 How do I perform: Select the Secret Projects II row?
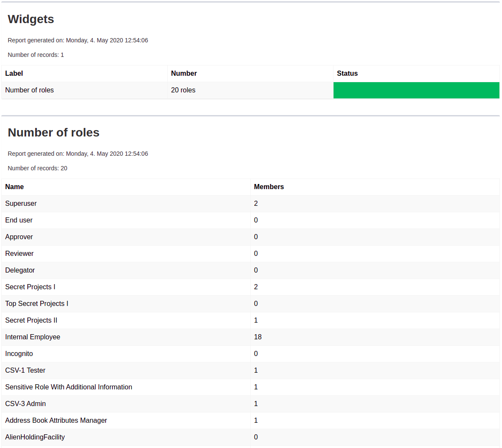pyautogui.click(x=31, y=320)
